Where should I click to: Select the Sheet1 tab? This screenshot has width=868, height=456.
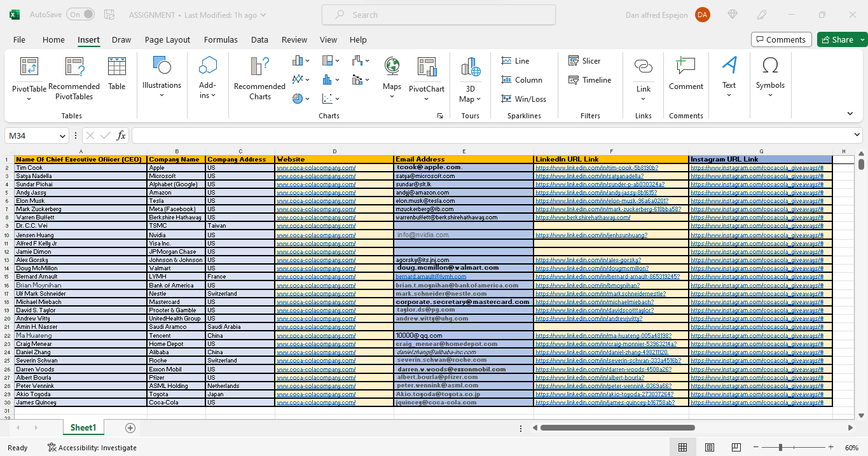(83, 428)
